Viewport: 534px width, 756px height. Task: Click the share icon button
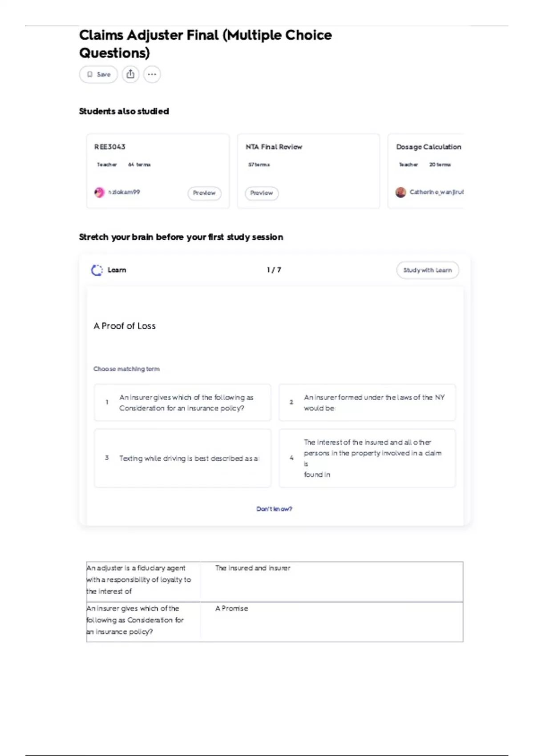tap(130, 74)
